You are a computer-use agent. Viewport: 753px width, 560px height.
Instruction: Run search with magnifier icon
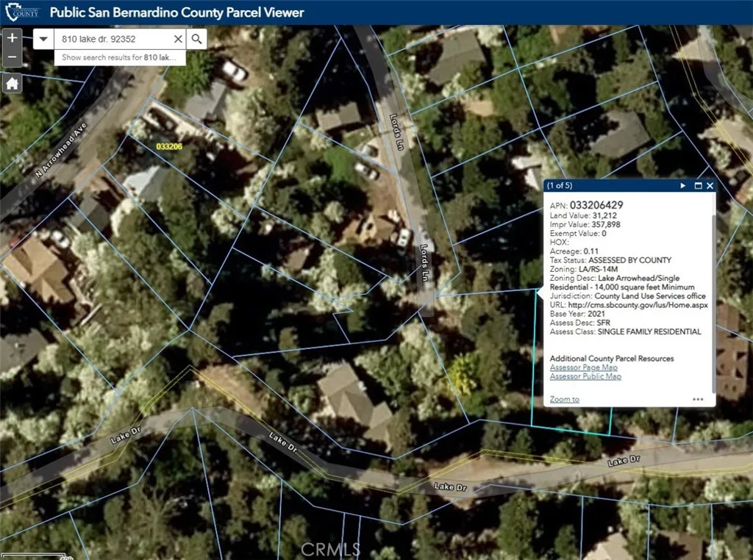(197, 39)
